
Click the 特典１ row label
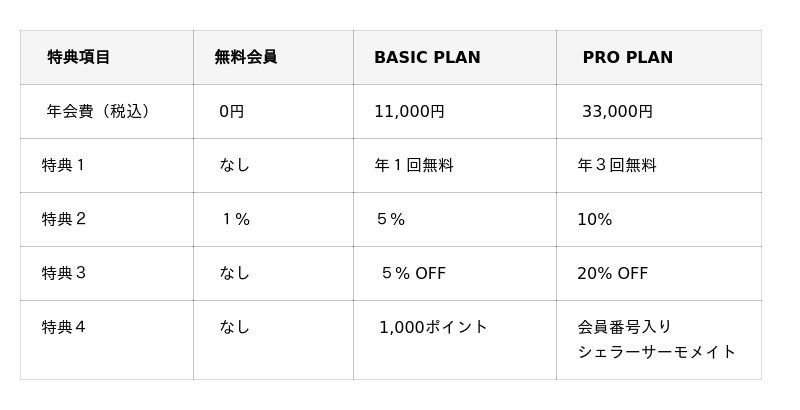(65, 165)
